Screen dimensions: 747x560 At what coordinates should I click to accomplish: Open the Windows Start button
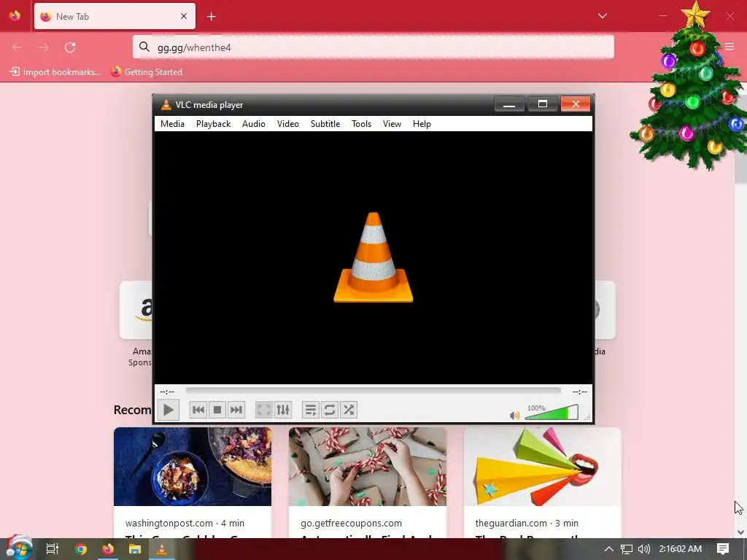[x=19, y=548]
